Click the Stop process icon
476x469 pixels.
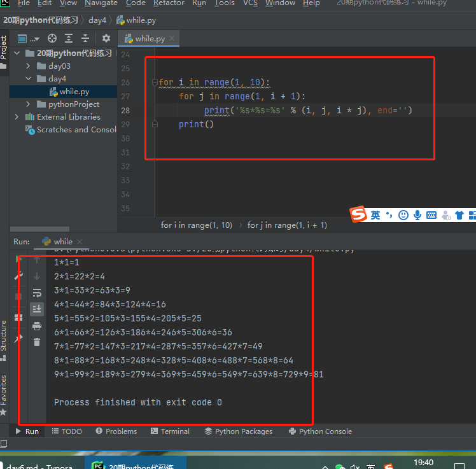pos(18,297)
